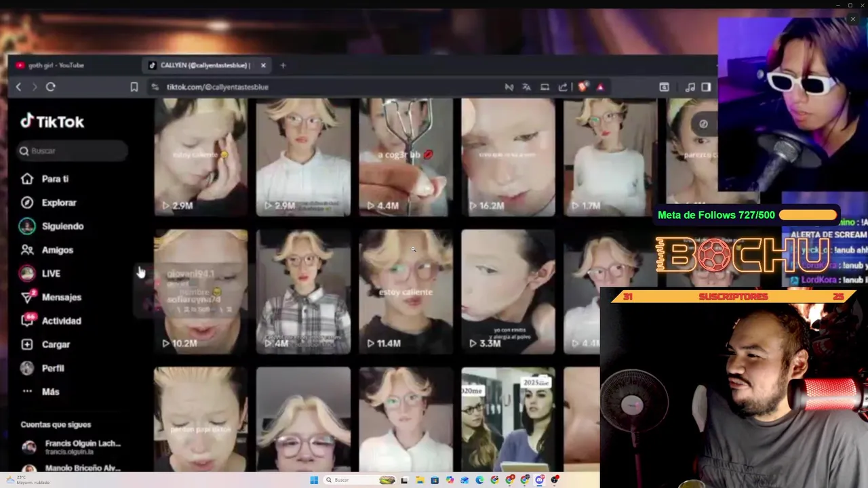Click the TikTok Buscar search field
The width and height of the screenshot is (868, 488).
(x=73, y=150)
